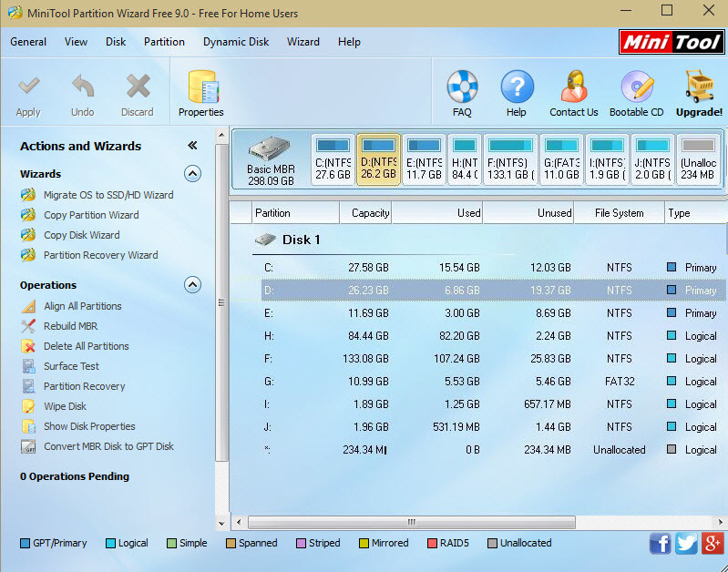
Task: Click the Bootable CD icon
Action: 637,88
